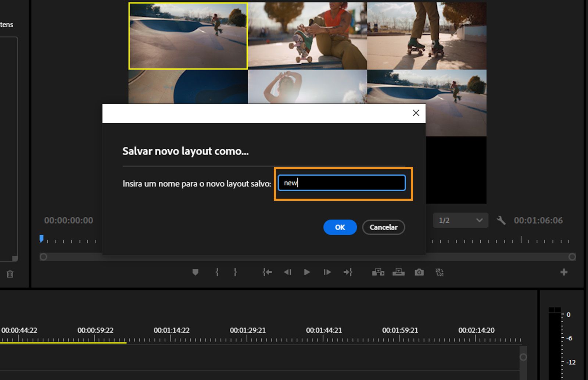Click the Export Frame camera icon
Image resolution: width=588 pixels, height=380 pixels.
[419, 272]
